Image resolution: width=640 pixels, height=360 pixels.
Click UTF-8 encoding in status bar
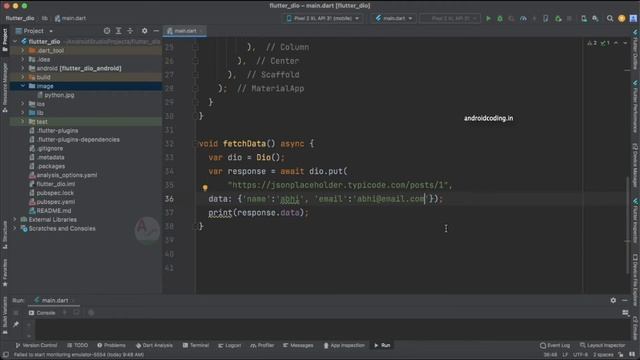[x=580, y=355]
